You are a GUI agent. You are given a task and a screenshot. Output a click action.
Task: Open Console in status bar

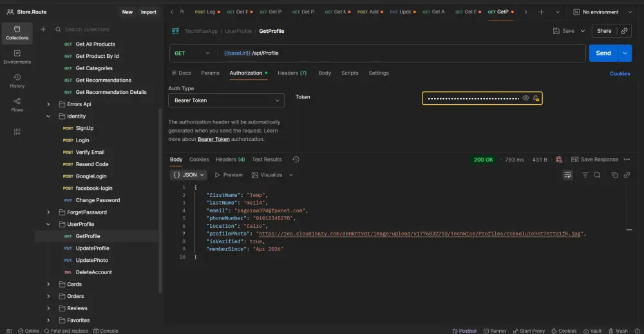tap(106, 331)
